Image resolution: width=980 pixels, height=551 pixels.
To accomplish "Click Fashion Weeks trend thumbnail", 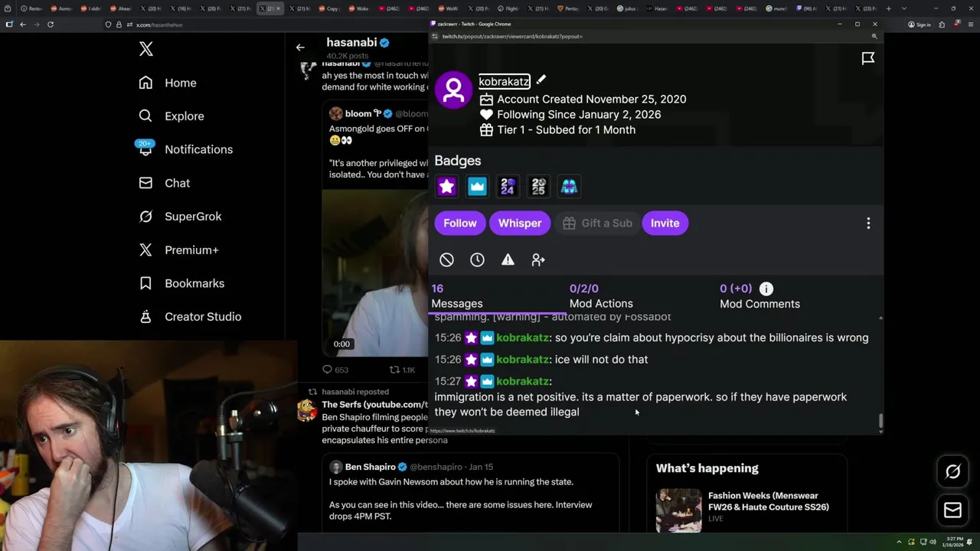I will coord(678,510).
